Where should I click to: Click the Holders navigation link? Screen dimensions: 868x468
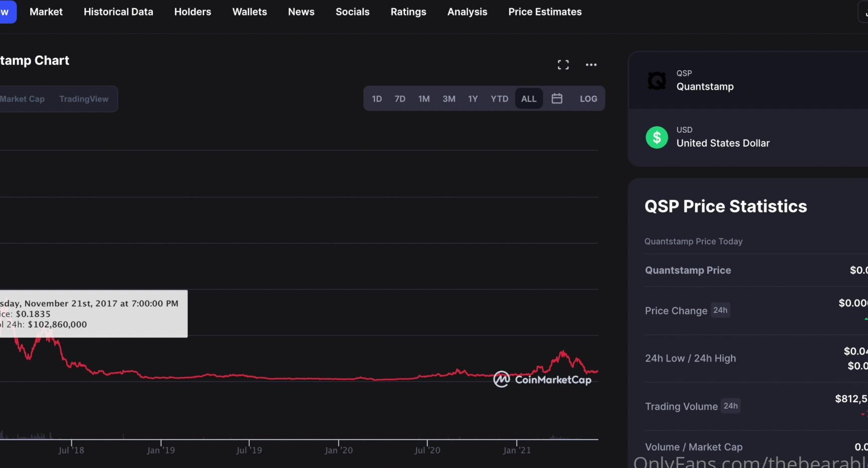(192, 12)
